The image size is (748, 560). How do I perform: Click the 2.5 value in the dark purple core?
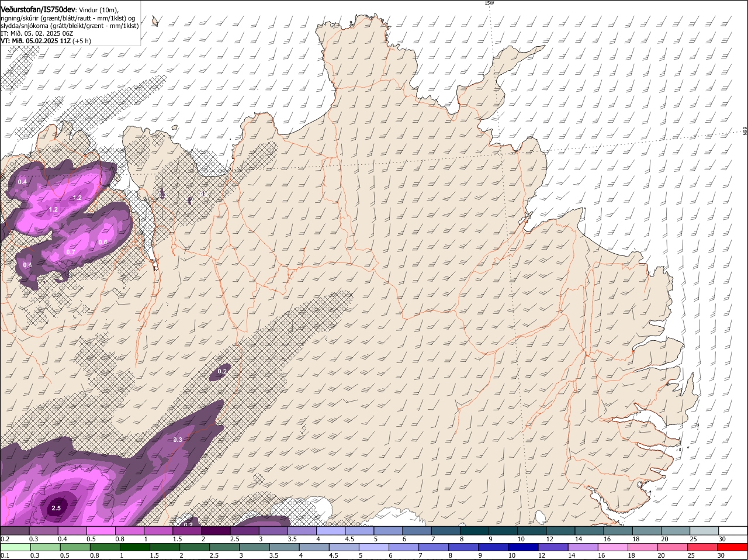point(56,509)
